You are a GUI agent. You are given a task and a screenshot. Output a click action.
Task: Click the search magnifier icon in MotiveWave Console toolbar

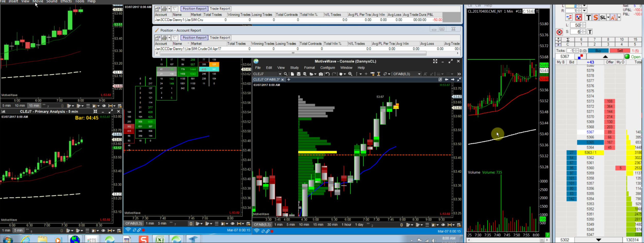pos(285,74)
